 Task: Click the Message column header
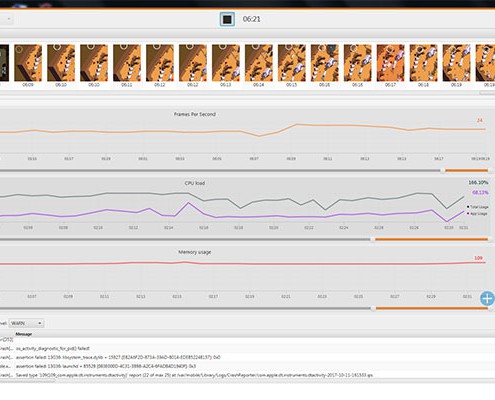pyautogui.click(x=24, y=334)
